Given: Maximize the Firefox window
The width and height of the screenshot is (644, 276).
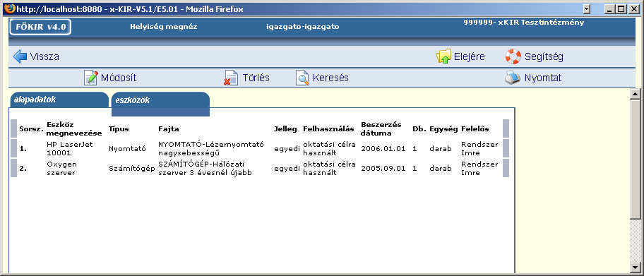Looking at the screenshot, I should point(621,9).
